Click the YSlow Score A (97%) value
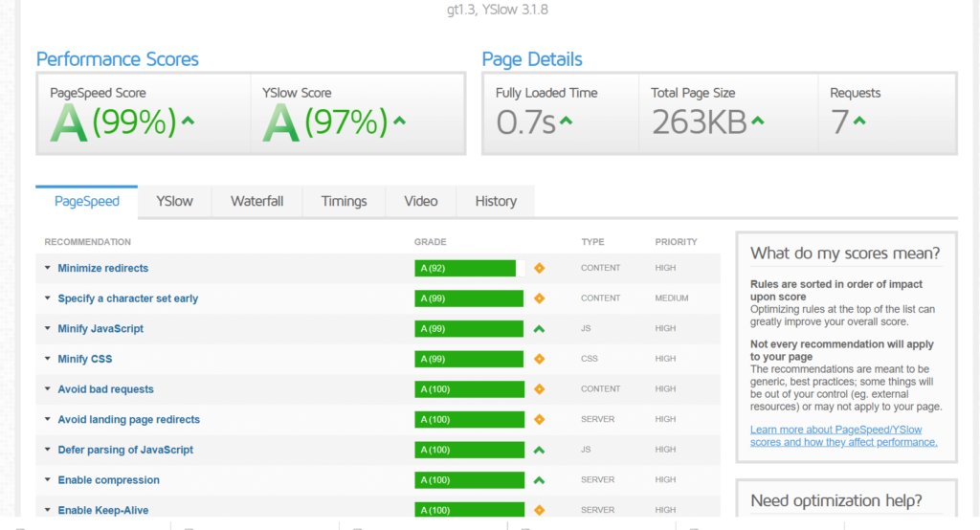 (325, 121)
